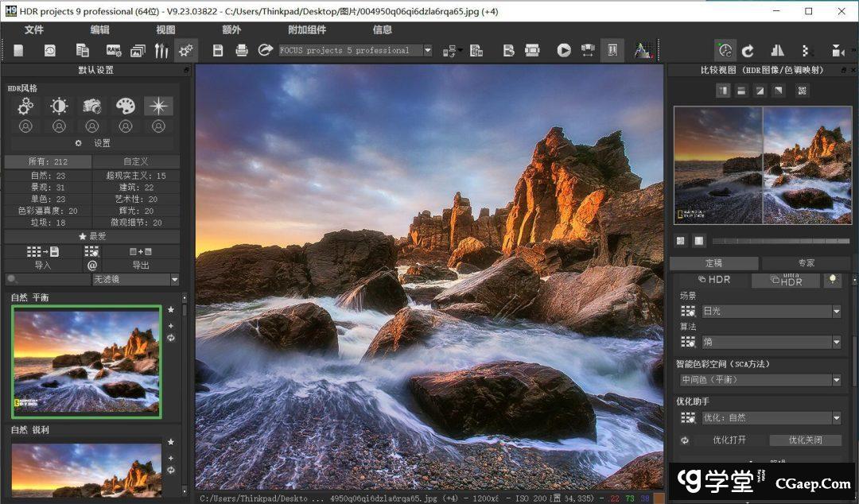Viewport: 859px width, 504px height.
Task: Toggle 优化关闭 to turn optimization off
Action: (x=805, y=440)
